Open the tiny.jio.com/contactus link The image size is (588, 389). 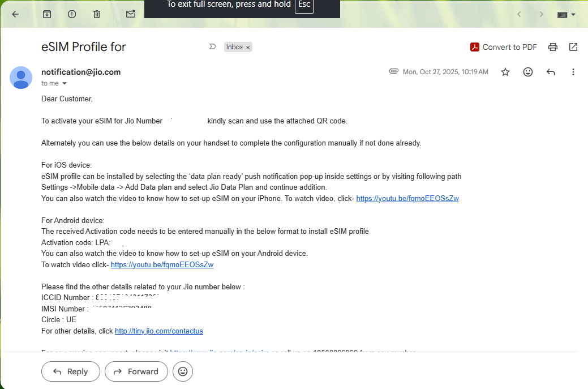pos(158,331)
